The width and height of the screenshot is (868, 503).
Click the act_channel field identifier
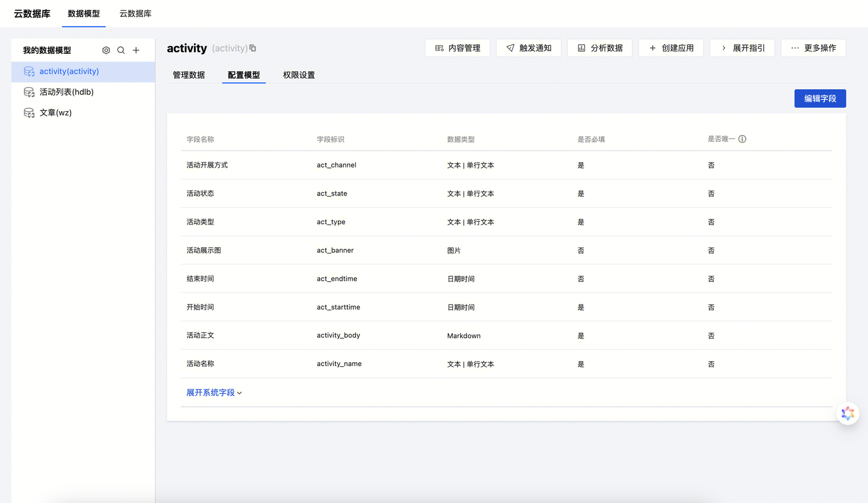(336, 165)
